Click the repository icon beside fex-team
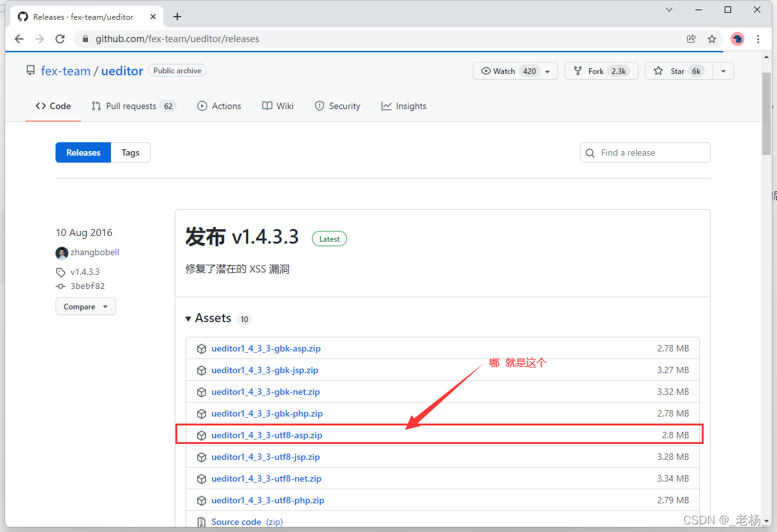This screenshot has width=777, height=532. 31,71
